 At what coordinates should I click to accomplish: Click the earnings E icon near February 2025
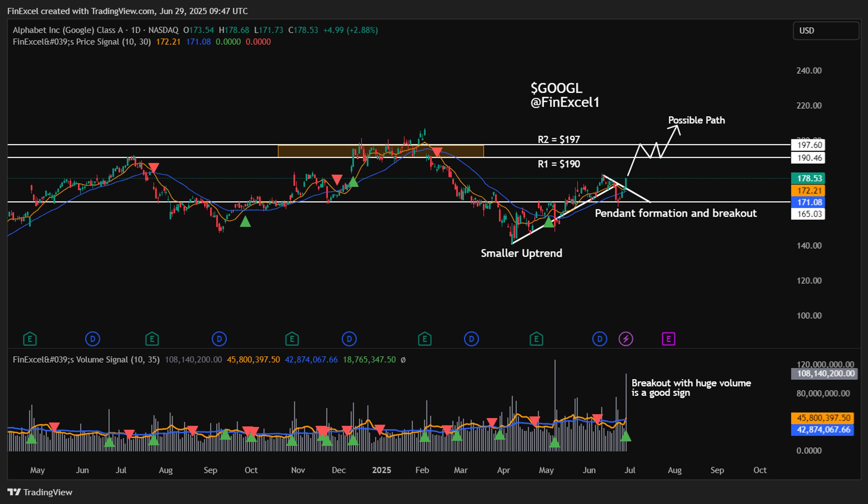[x=424, y=339]
